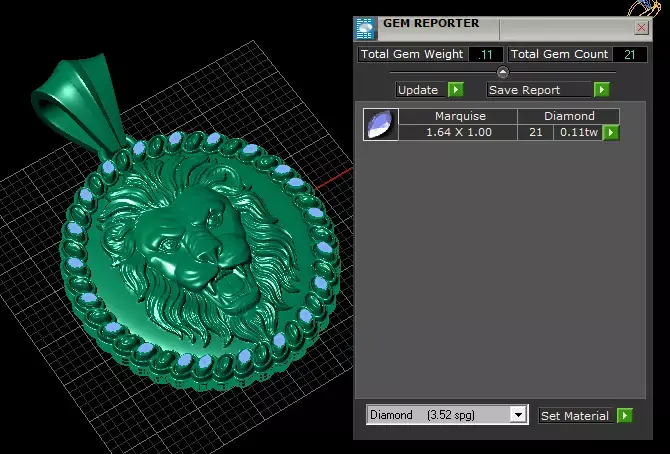Click the Set Material button
The height and width of the screenshot is (454, 670).
coord(575,416)
